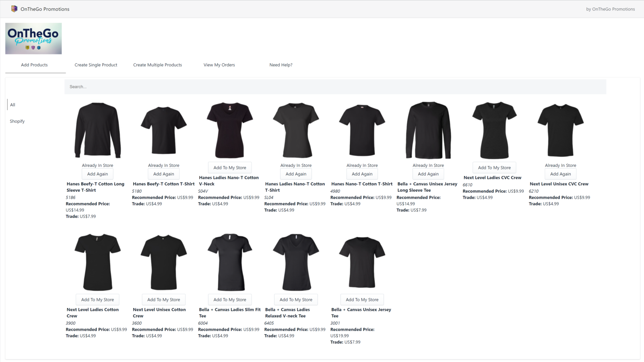Add Hanes Ladies Nano-T V-Neck to my store
The image size is (644, 362).
click(x=230, y=168)
